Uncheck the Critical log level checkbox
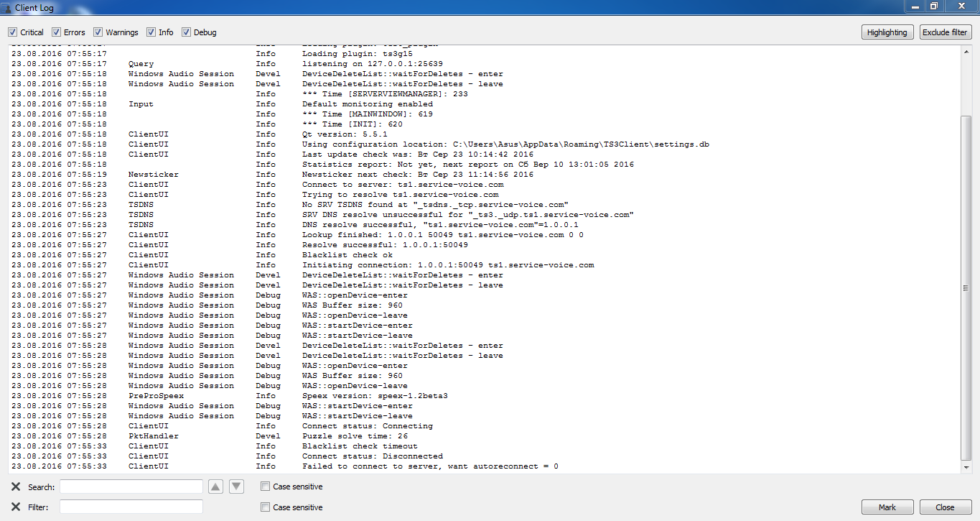980x521 pixels. (13, 32)
